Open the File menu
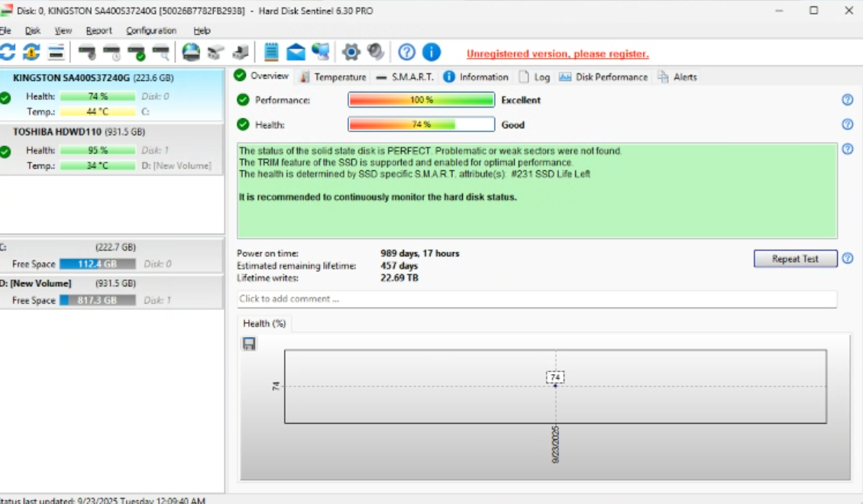Screen dimensions: 863x504 pos(5,31)
